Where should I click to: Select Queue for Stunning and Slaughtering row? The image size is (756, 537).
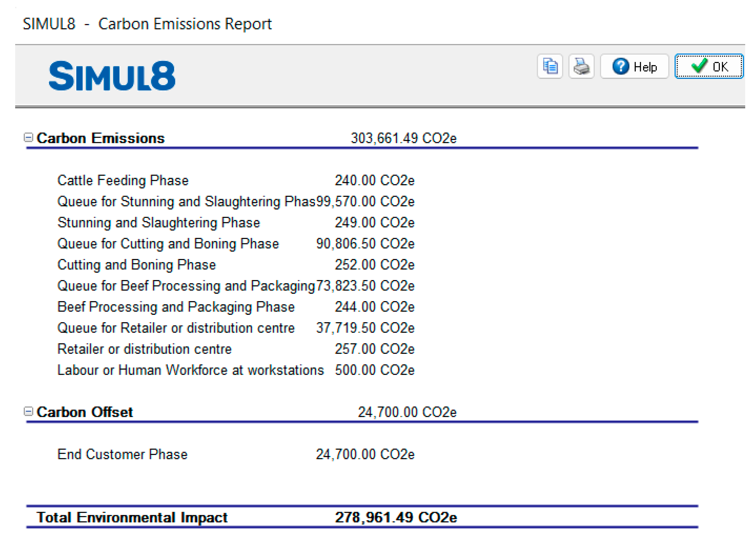tap(186, 202)
